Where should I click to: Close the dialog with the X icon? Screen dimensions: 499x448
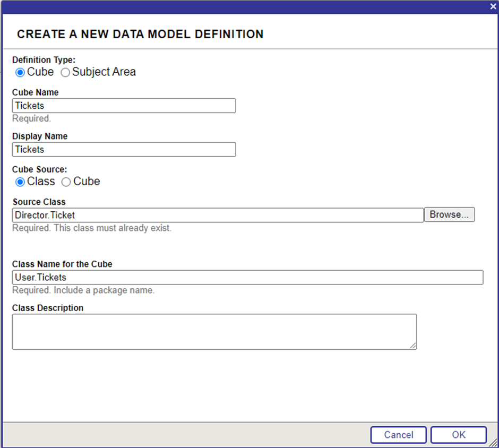493,6
